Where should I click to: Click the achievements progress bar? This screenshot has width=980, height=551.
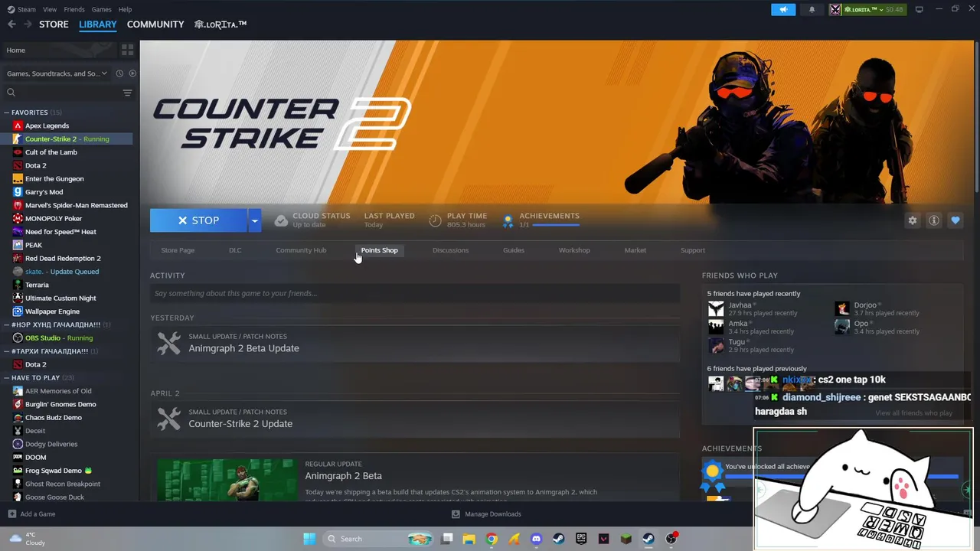tap(556, 226)
